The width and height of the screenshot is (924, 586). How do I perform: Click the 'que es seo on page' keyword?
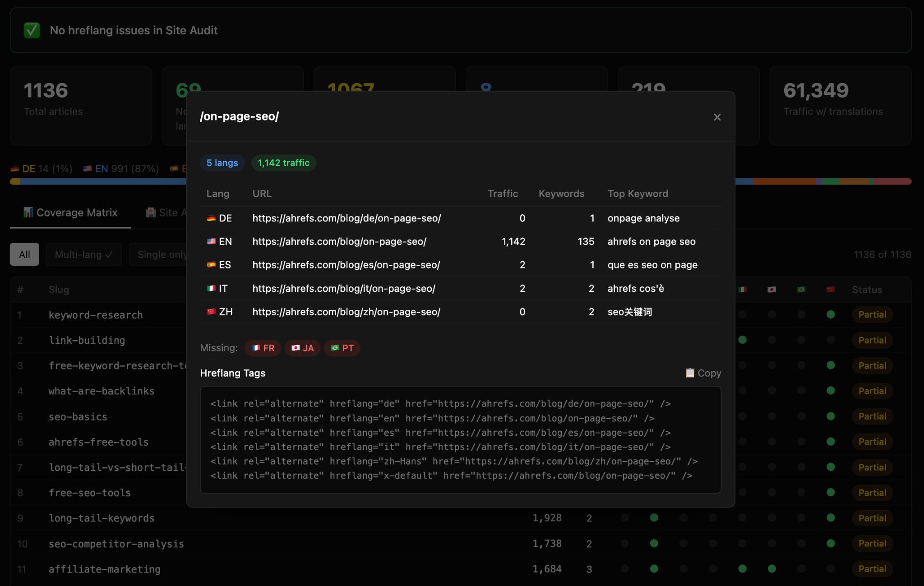[652, 265]
